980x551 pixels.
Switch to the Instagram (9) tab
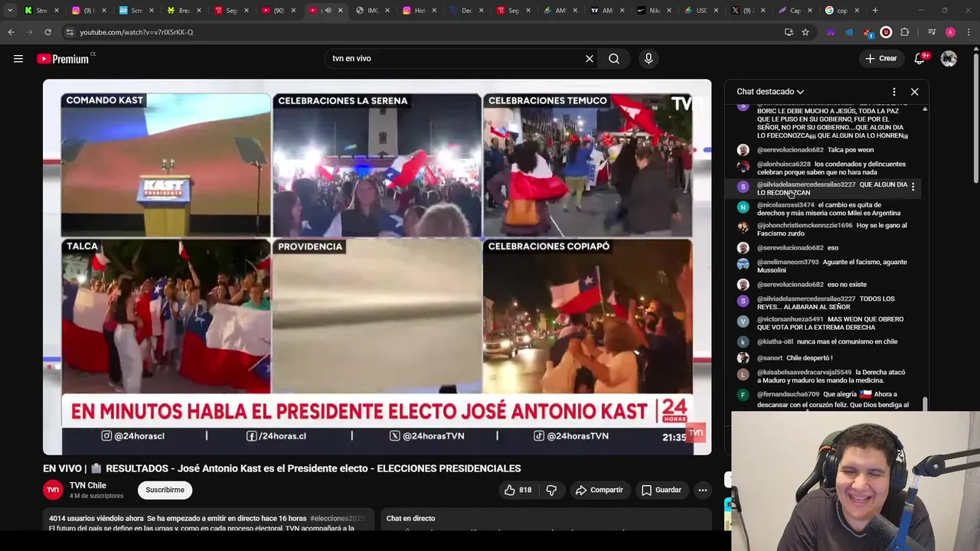click(x=88, y=11)
